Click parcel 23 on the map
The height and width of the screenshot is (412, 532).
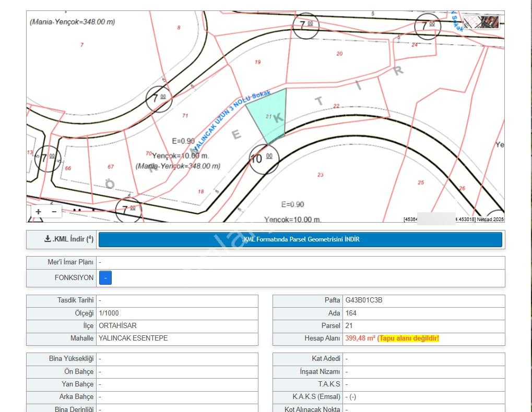pos(320,175)
